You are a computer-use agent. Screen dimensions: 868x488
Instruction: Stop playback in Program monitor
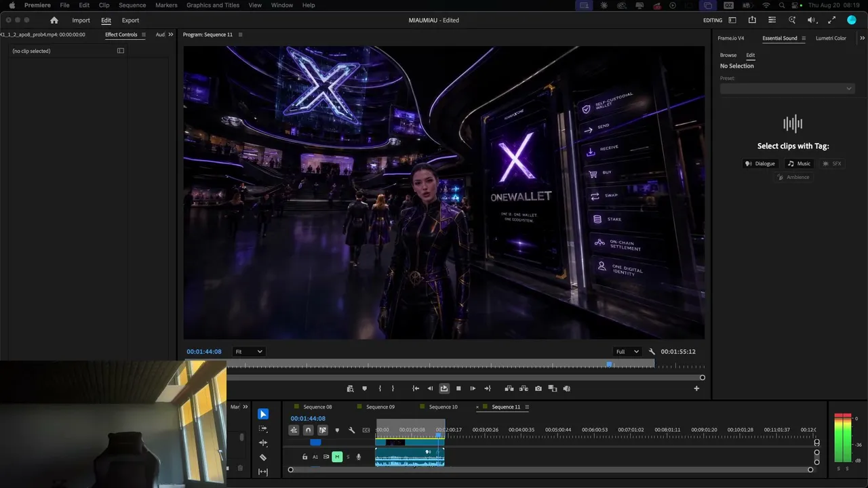(x=458, y=388)
